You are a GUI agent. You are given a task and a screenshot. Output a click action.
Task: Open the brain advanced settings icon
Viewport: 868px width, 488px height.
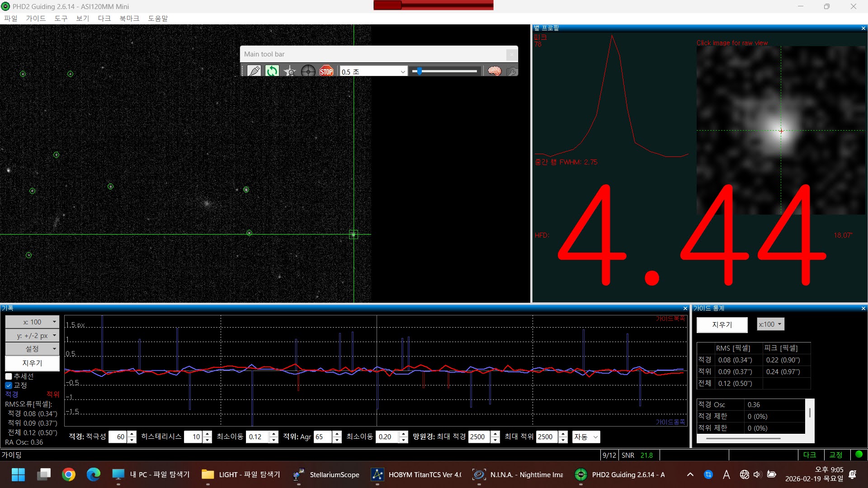pyautogui.click(x=494, y=71)
